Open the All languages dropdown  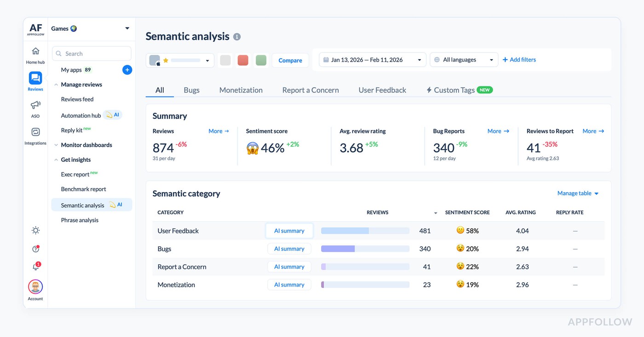pos(464,60)
